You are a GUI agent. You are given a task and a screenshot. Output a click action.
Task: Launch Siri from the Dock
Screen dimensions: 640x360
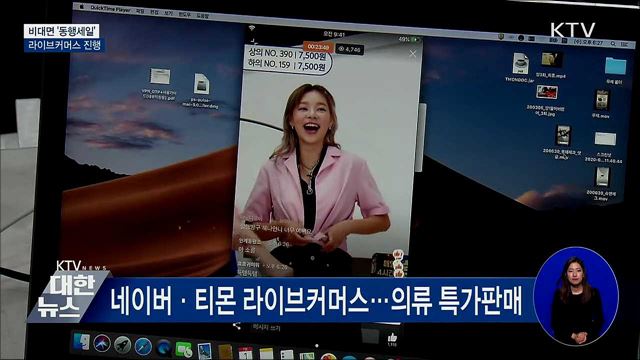102,344
